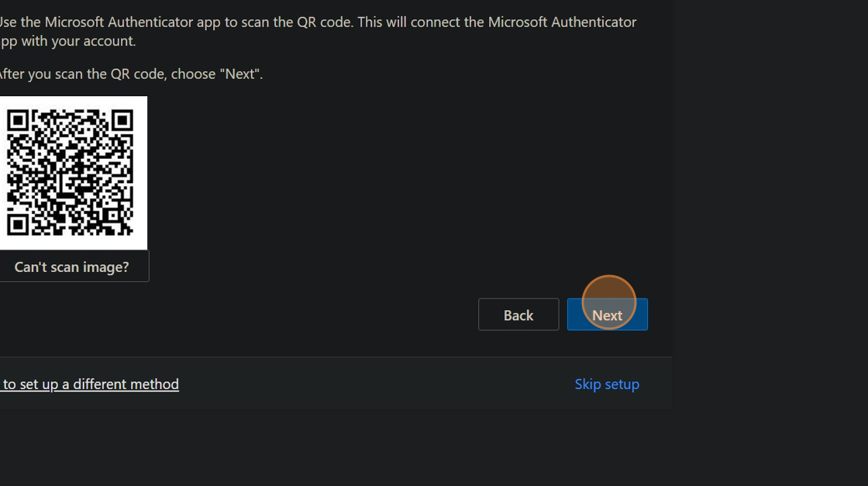Click the center of the QR code
This screenshot has height=486, width=868.
pos(71,173)
